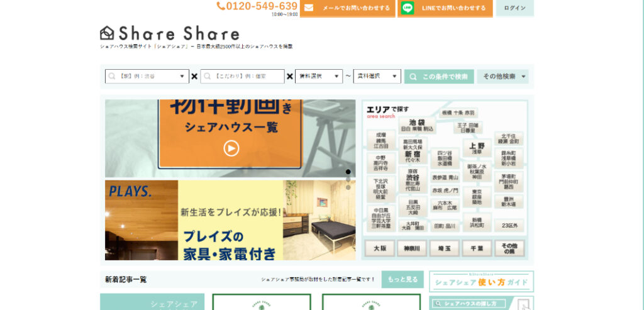This screenshot has height=310, width=644.
Task: Open the station dropdown arrow
Action: coord(182,76)
